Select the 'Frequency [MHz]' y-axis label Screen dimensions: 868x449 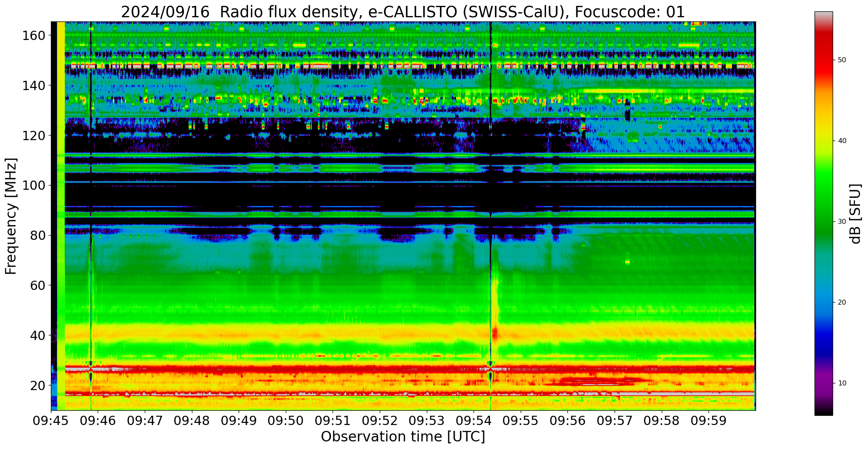coord(11,216)
